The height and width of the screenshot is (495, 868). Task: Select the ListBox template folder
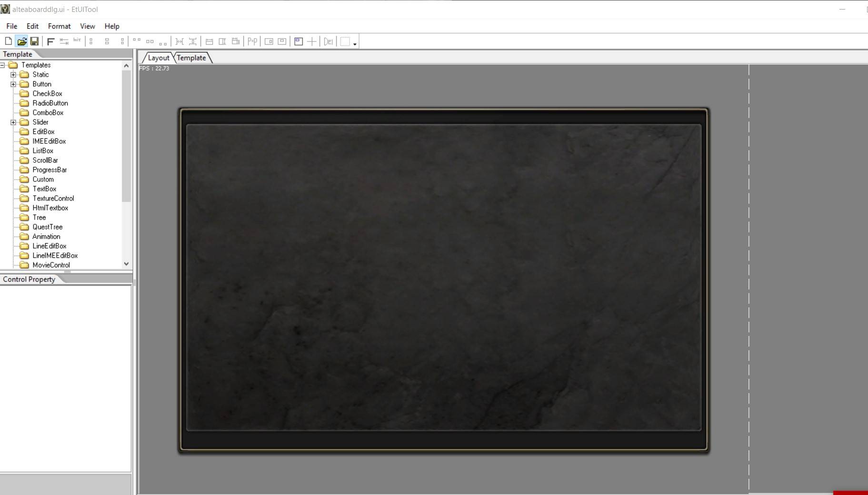point(43,151)
